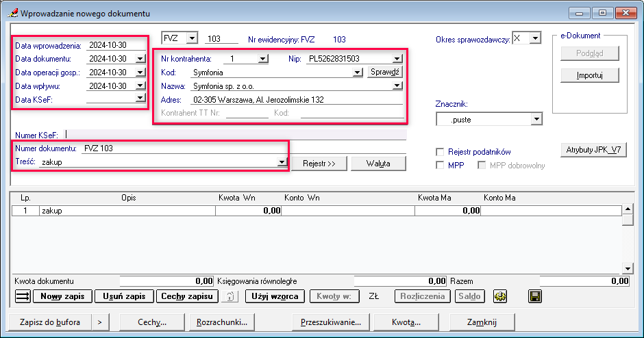Click the Sprawdź button next to Kod
Screen dimensions: 644x338
coord(385,72)
